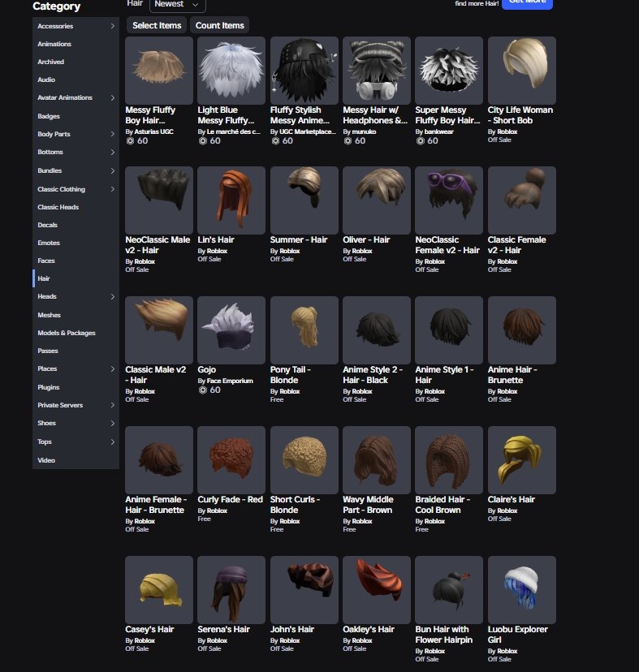Screen dimensions: 639x672
Task: Open NeoClassic Female v2 Hair thumbnail
Action: point(449,200)
